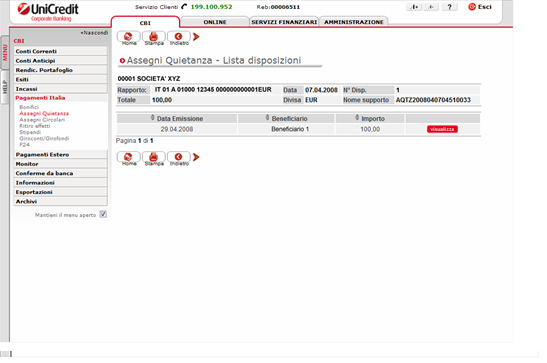Expand Monitor menu section
This screenshot has height=363, width=547.
(x=61, y=164)
